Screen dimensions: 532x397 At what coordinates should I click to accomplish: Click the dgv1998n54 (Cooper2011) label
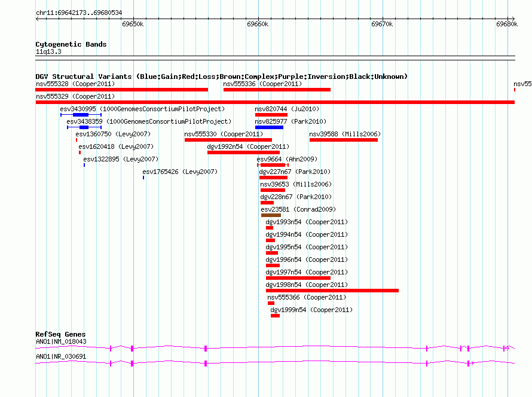pyautogui.click(x=307, y=285)
